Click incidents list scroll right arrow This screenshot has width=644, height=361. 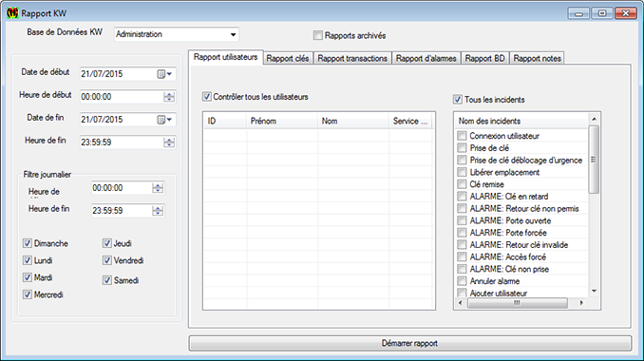click(581, 303)
